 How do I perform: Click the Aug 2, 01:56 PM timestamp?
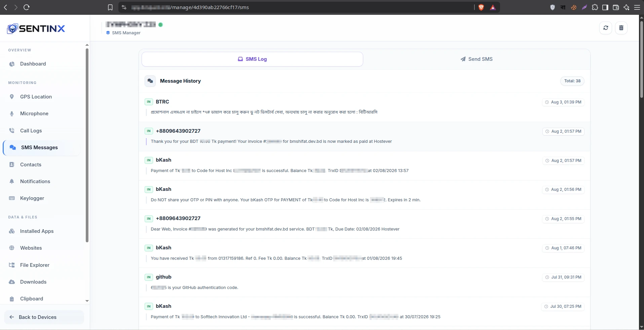tap(563, 190)
